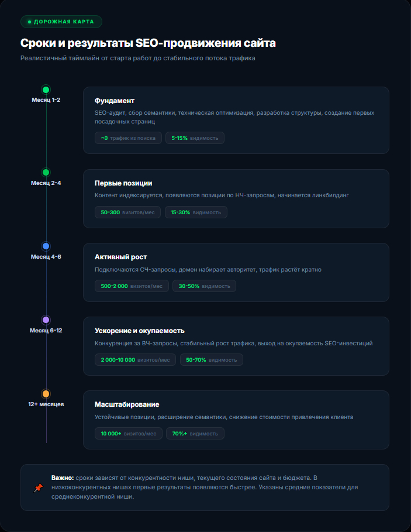This screenshot has width=411, height=532.
Task: Click the 5-15% видимость chip
Action: [195, 138]
